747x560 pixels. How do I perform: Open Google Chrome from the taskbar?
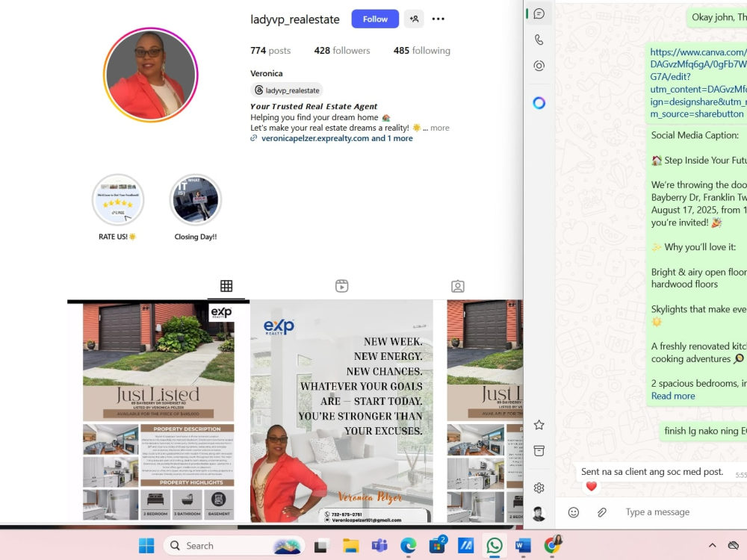(552, 545)
